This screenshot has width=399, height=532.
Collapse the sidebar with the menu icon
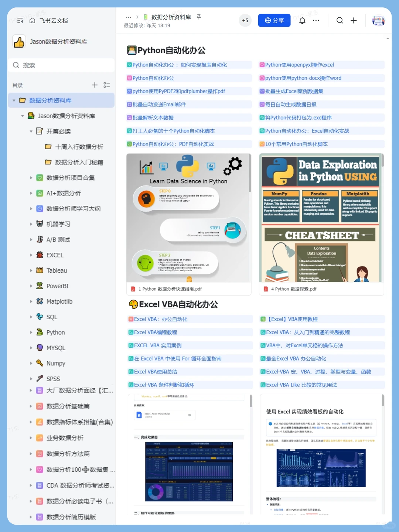20,21
